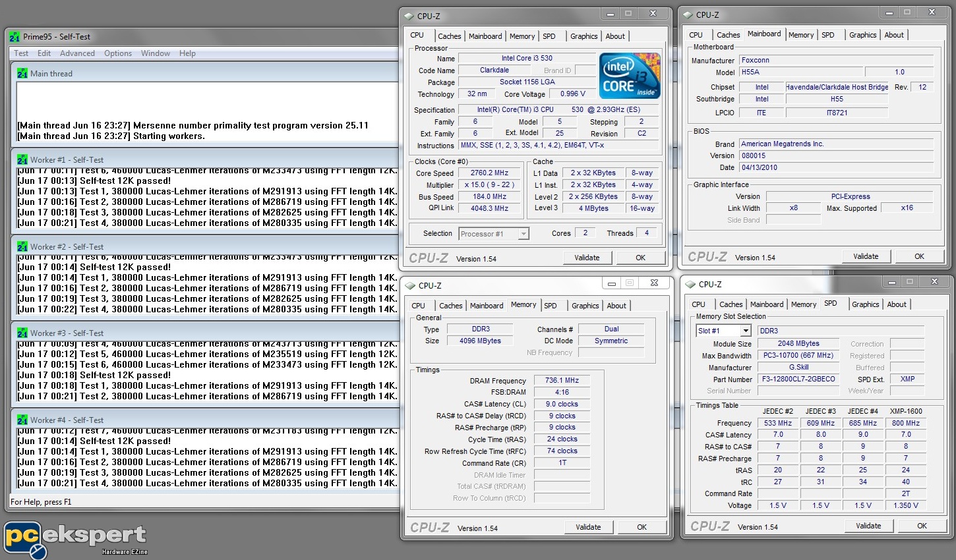956x560 pixels.
Task: Click OK in Mainboard window
Action: (920, 256)
